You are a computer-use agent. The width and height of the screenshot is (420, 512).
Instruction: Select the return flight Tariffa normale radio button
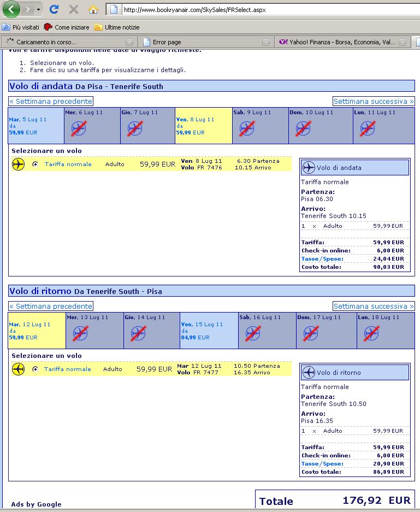coord(36,369)
